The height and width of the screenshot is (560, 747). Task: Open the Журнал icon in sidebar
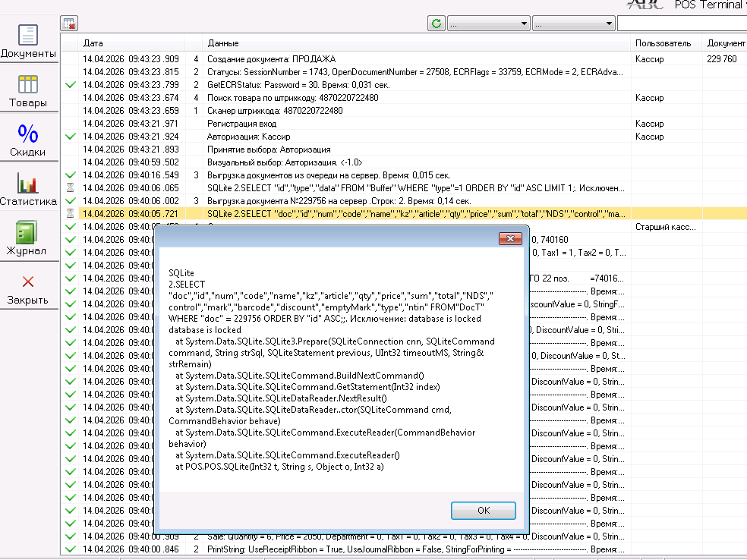pos(27,232)
